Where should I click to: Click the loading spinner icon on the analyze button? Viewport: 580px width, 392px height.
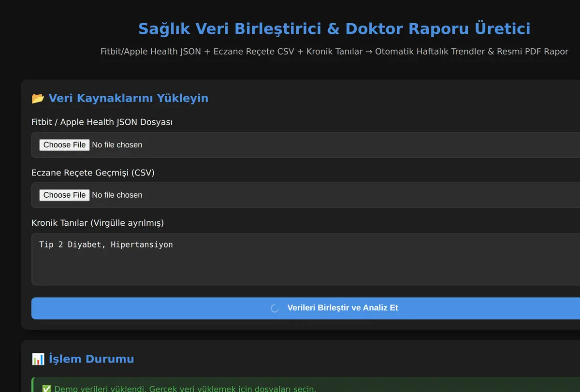[x=275, y=308]
